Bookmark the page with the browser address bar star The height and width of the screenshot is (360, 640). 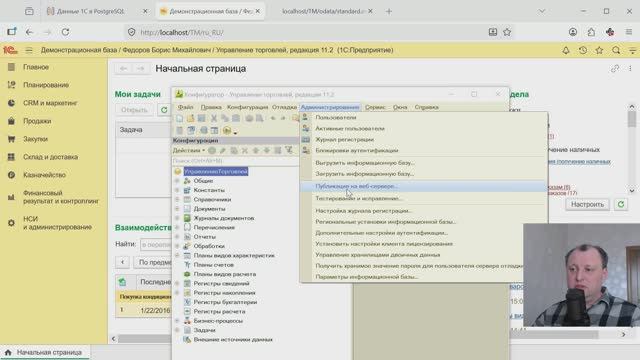(x=507, y=32)
